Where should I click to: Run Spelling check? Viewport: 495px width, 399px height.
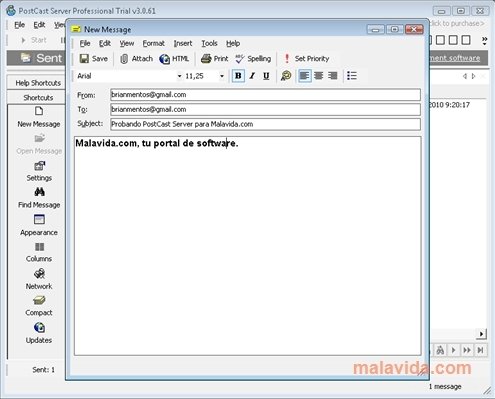(253, 59)
